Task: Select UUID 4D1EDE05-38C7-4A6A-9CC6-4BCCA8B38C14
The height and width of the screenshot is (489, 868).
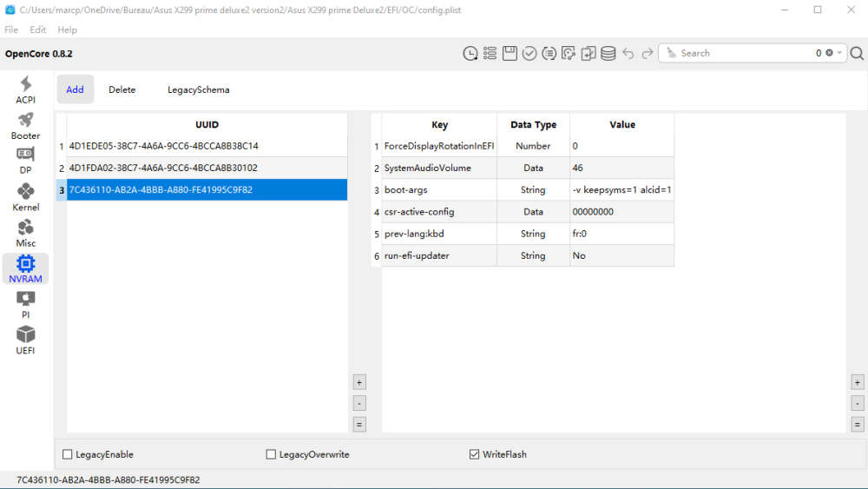Action: 207,146
